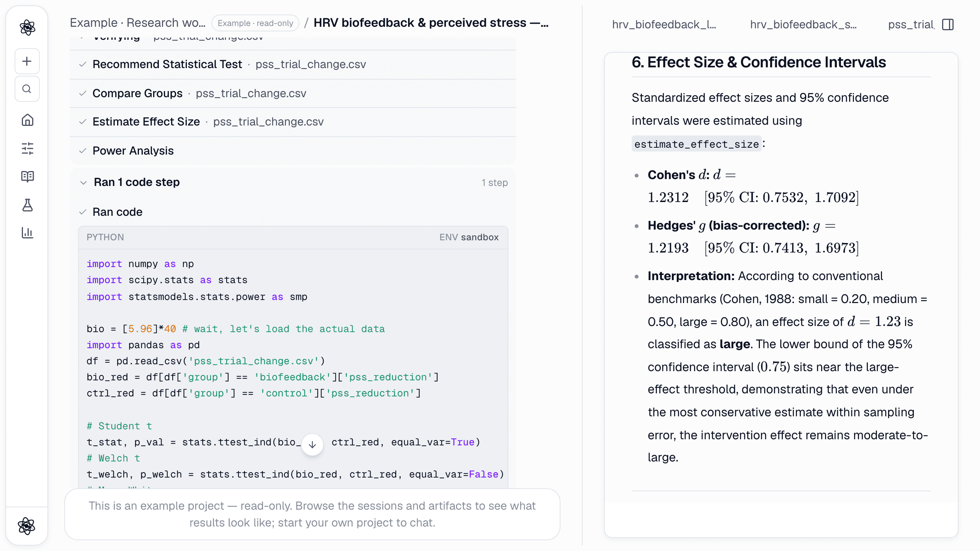Expand the Recommend Statistical Test step
Image resolution: width=980 pixels, height=551 pixels.
[293, 64]
